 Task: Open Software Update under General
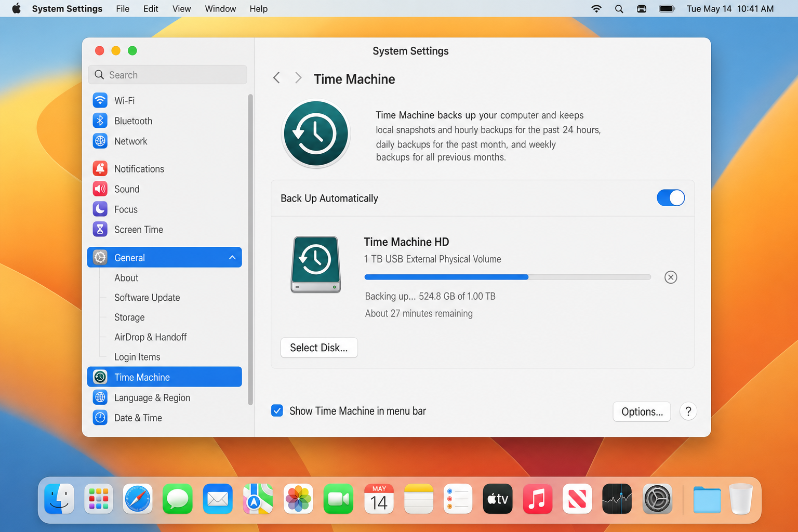click(x=147, y=298)
